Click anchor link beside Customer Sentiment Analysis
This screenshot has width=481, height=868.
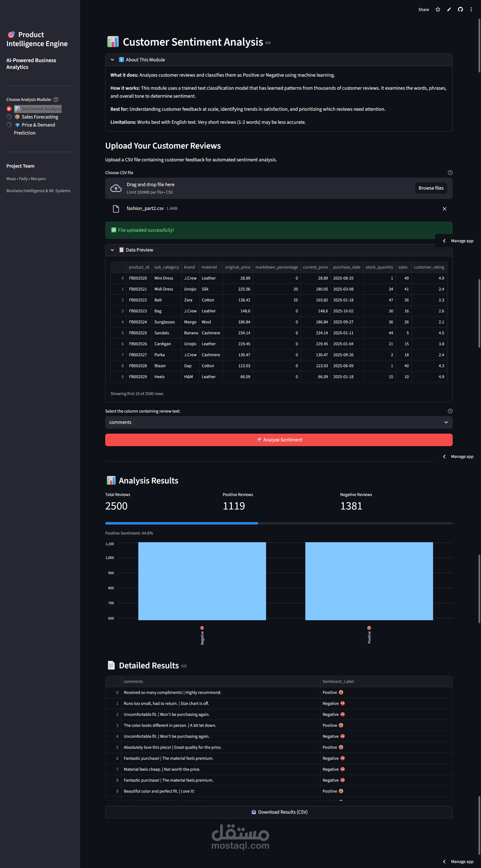pos(268,43)
